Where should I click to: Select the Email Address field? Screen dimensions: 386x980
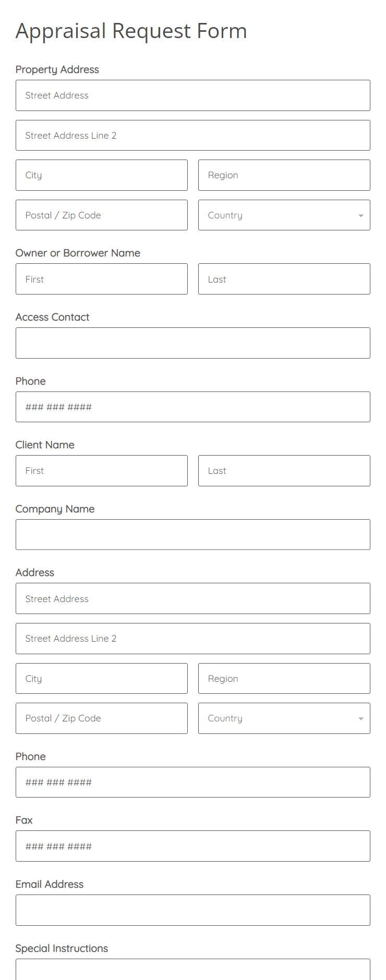point(193,910)
